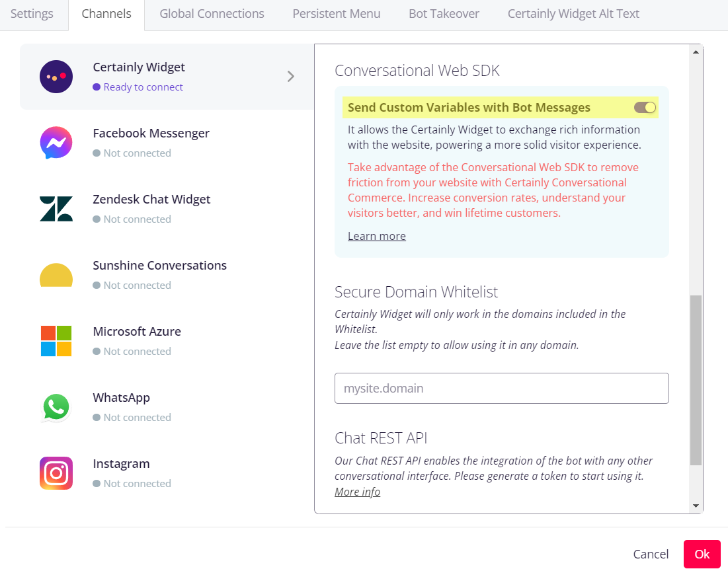Click the mysite.domain whitelist input field

tap(501, 388)
